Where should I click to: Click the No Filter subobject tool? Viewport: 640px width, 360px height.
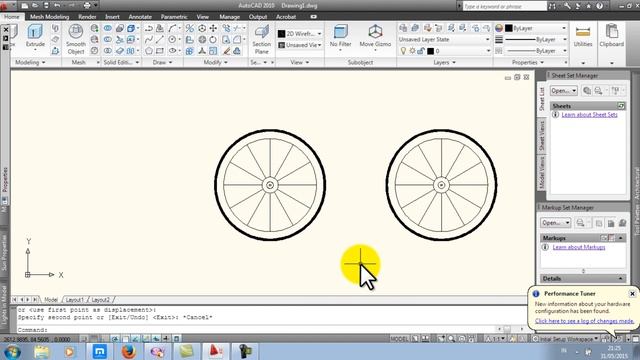(x=340, y=36)
